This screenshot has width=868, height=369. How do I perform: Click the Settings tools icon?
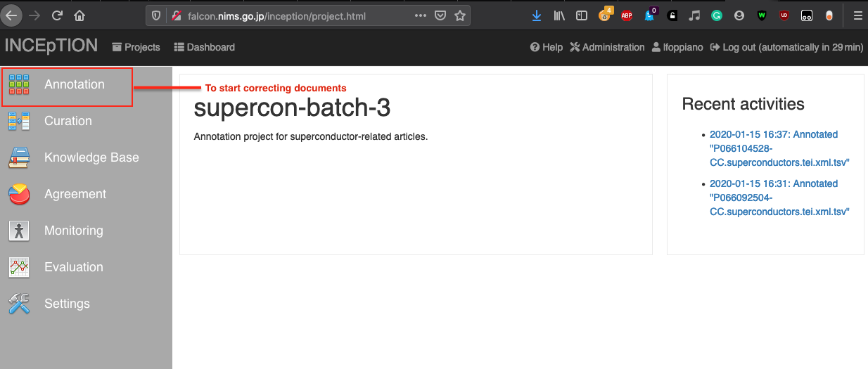pyautogui.click(x=18, y=304)
